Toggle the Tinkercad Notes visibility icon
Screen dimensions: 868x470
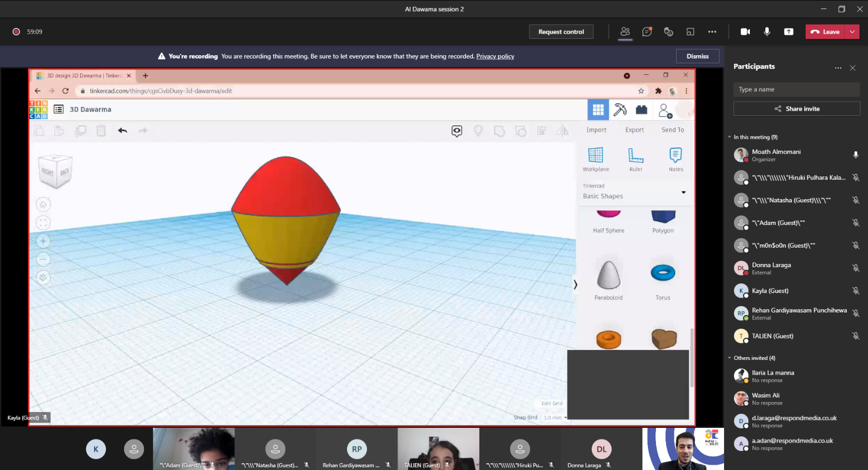457,131
